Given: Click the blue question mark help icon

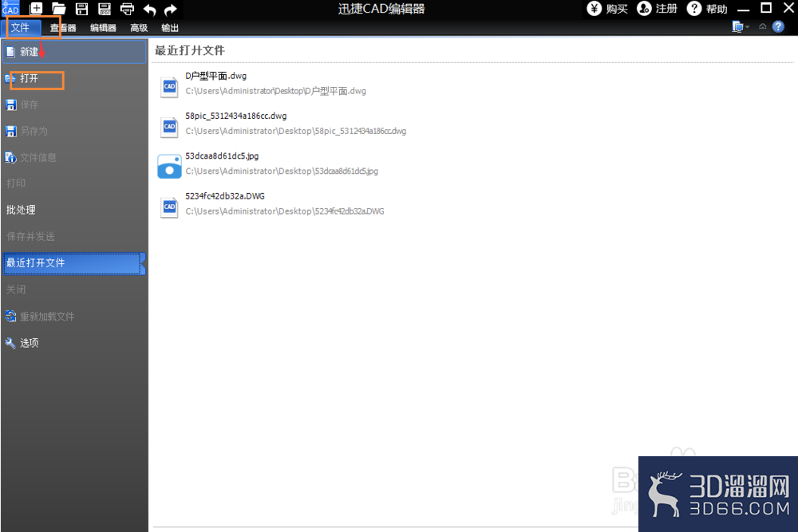Looking at the screenshot, I should coord(778,27).
